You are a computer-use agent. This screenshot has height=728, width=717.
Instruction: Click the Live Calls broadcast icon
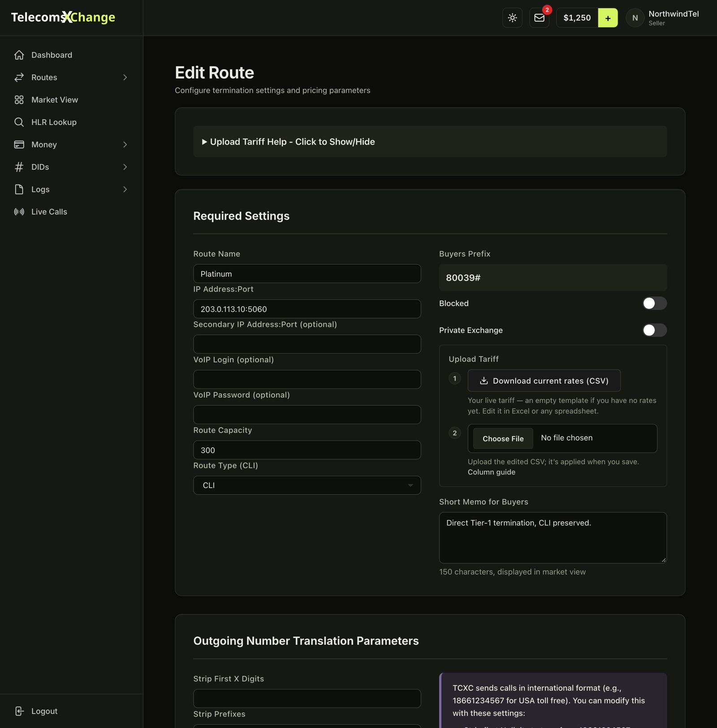point(19,211)
